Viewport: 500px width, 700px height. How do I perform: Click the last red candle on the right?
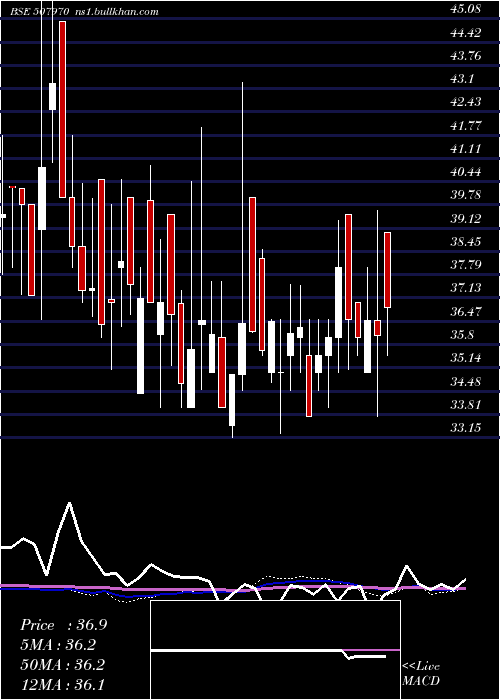coord(388,270)
